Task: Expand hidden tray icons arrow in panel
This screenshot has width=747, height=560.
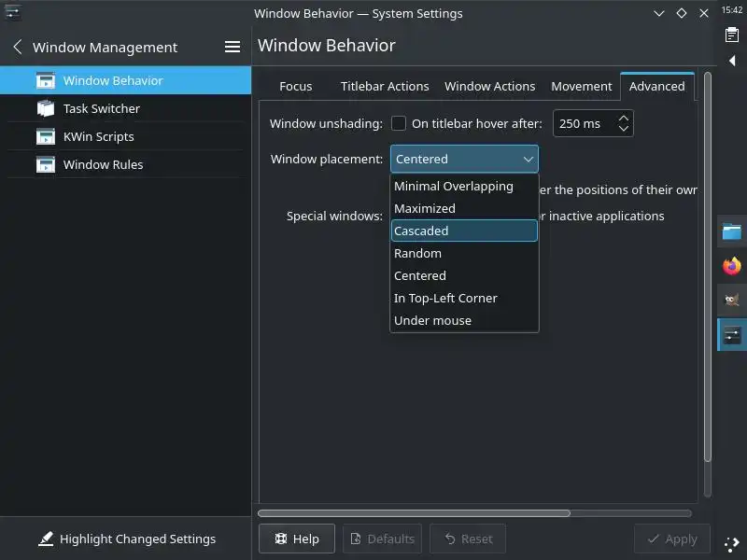Action: pyautogui.click(x=732, y=61)
